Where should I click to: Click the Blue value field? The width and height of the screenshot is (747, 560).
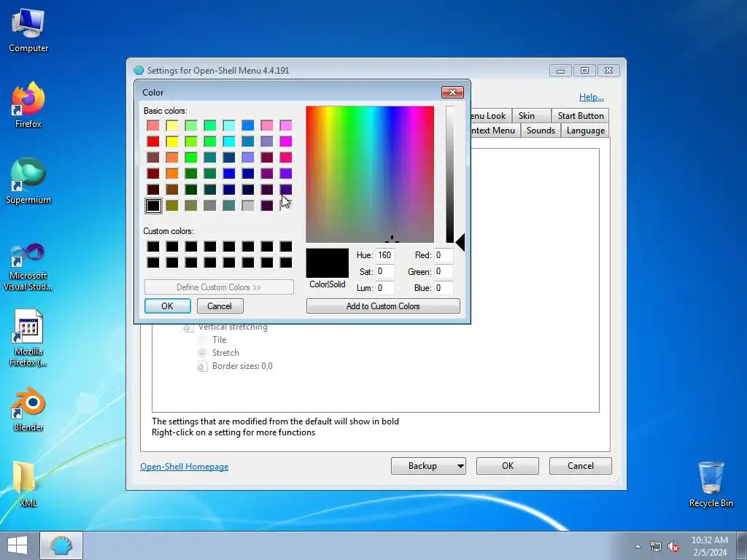coord(443,287)
